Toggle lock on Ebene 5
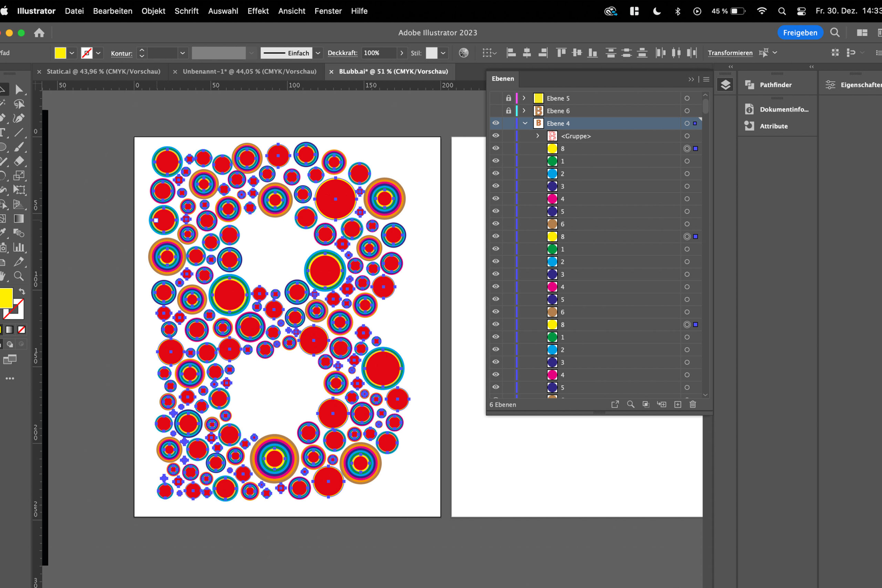Viewport: 882px width, 588px height. 508,98
